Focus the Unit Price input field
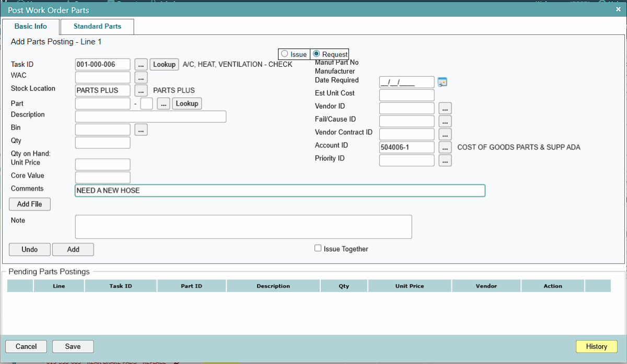Viewport: 627px width, 364px height. coord(103,165)
